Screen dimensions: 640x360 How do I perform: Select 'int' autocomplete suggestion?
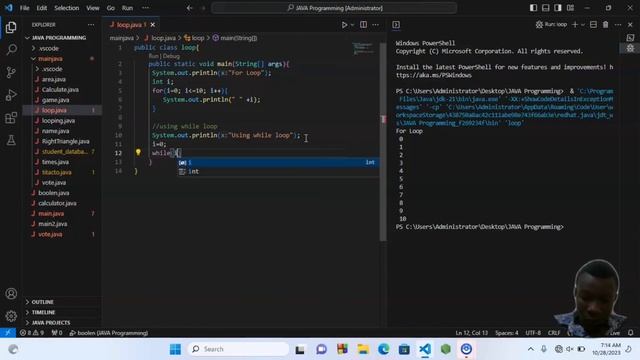[279, 171]
